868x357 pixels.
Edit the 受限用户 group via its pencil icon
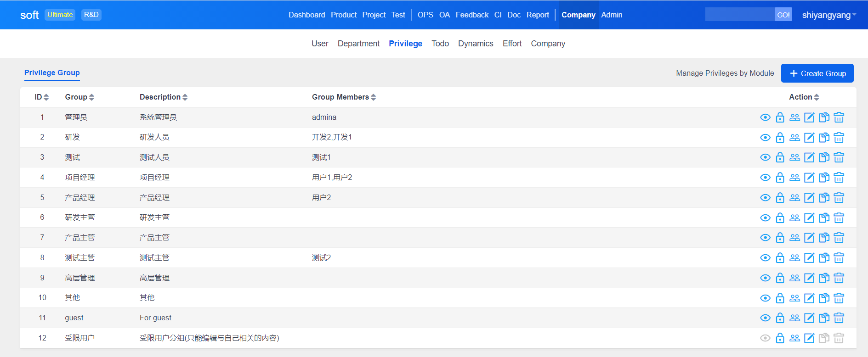809,338
